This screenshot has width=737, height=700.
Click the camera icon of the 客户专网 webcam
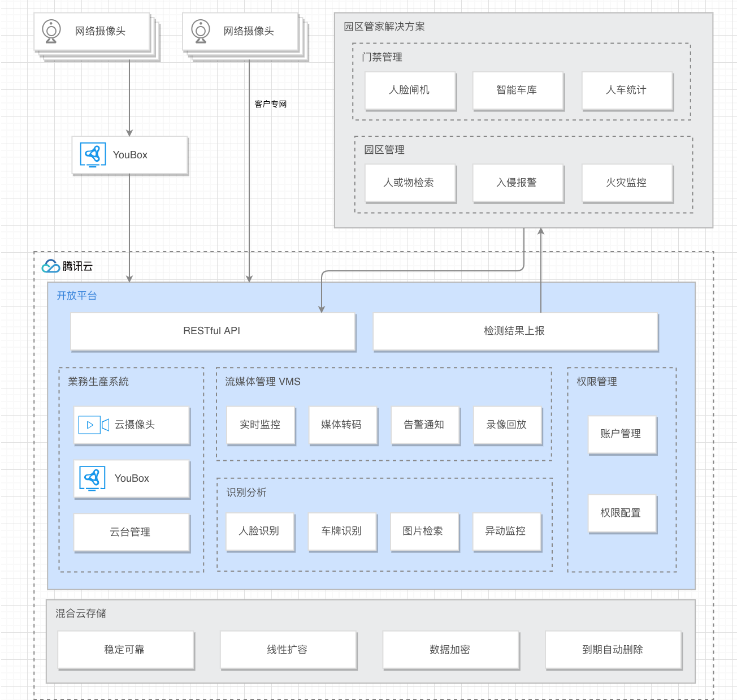tap(200, 31)
